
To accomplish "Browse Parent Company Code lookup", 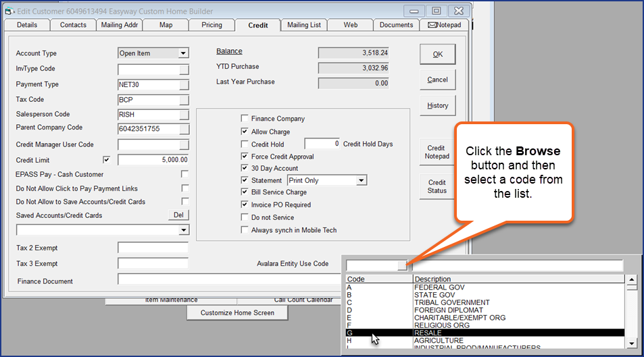I will (x=184, y=129).
